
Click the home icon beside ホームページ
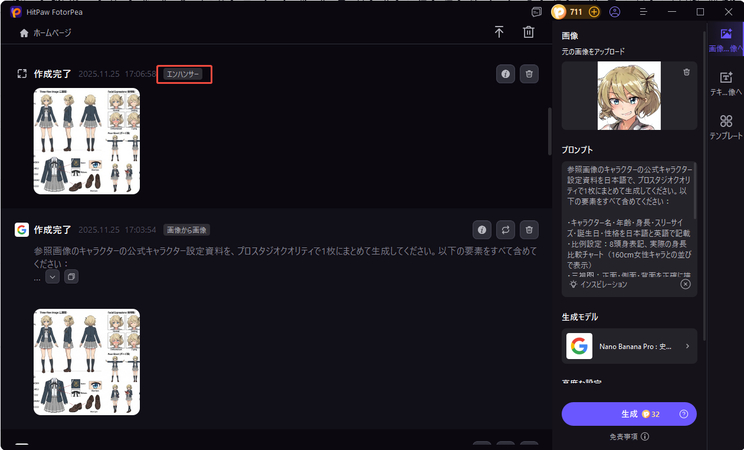coord(24,33)
